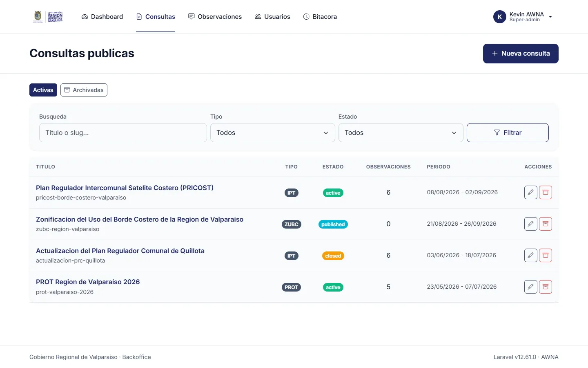Archive the PROT Region de Valparaiso 2026 consulta

tap(545, 287)
